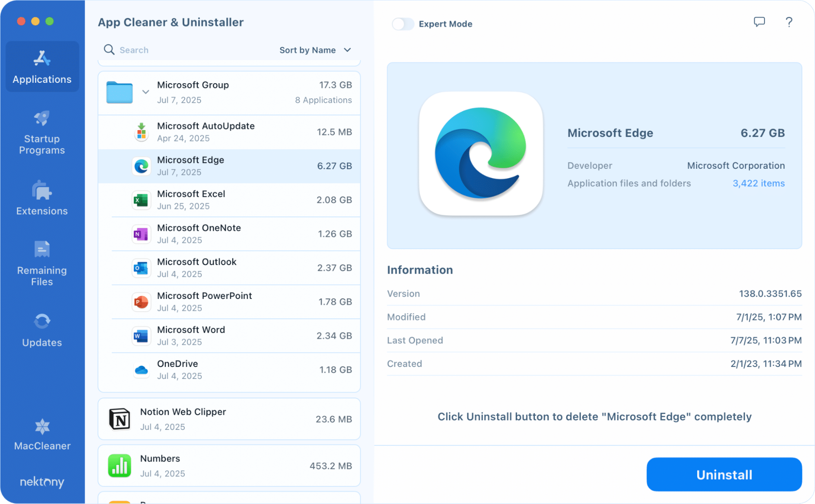
Task: Open the 3,422 items link
Action: click(758, 183)
